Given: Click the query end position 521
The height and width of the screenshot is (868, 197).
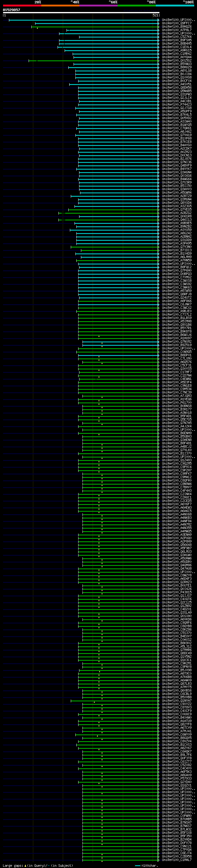Looking at the screenshot, I should (155, 15).
